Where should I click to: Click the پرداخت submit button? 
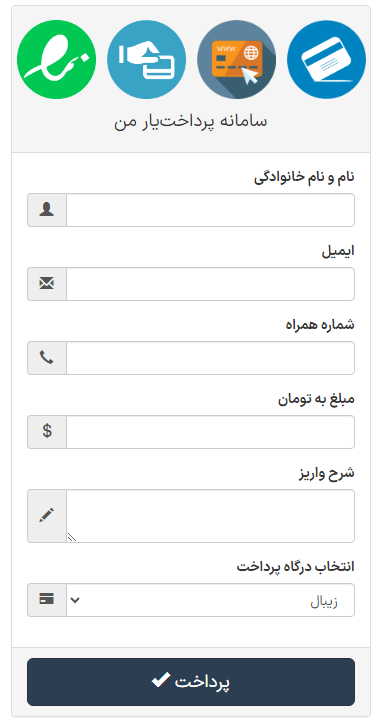tap(191, 682)
